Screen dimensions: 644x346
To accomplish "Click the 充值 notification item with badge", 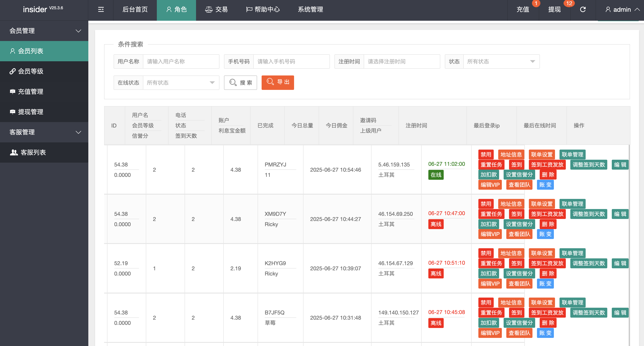I will coord(523,9).
